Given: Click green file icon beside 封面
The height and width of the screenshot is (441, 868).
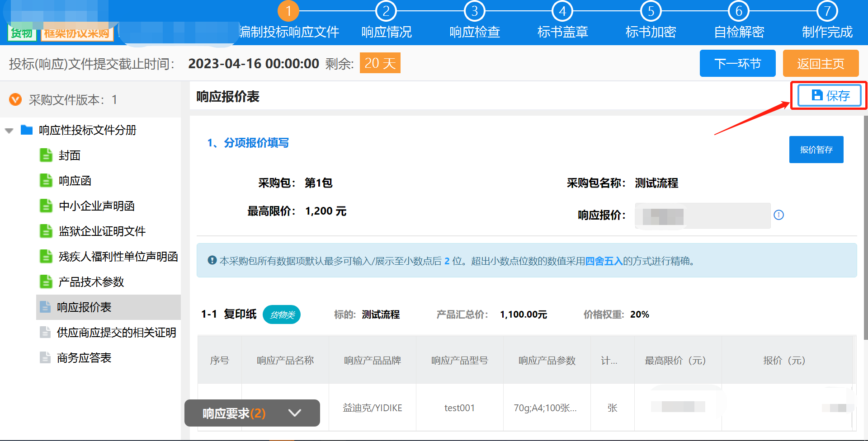Looking at the screenshot, I should 46,155.
